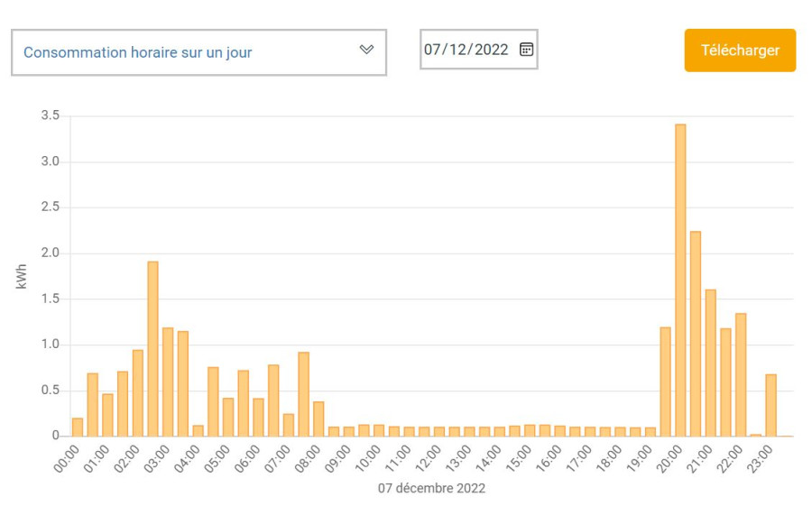The width and height of the screenshot is (812, 515).
Task: Click the Télécharger download button
Action: click(x=740, y=51)
